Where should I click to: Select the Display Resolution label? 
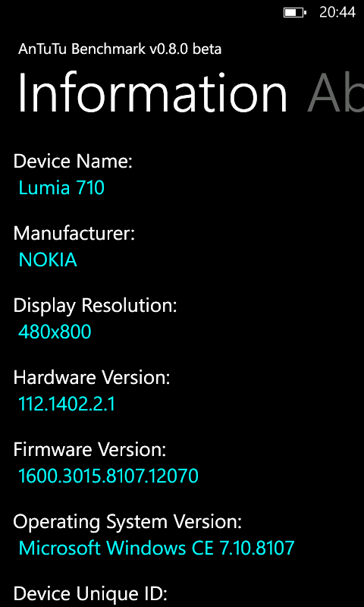[x=95, y=306]
